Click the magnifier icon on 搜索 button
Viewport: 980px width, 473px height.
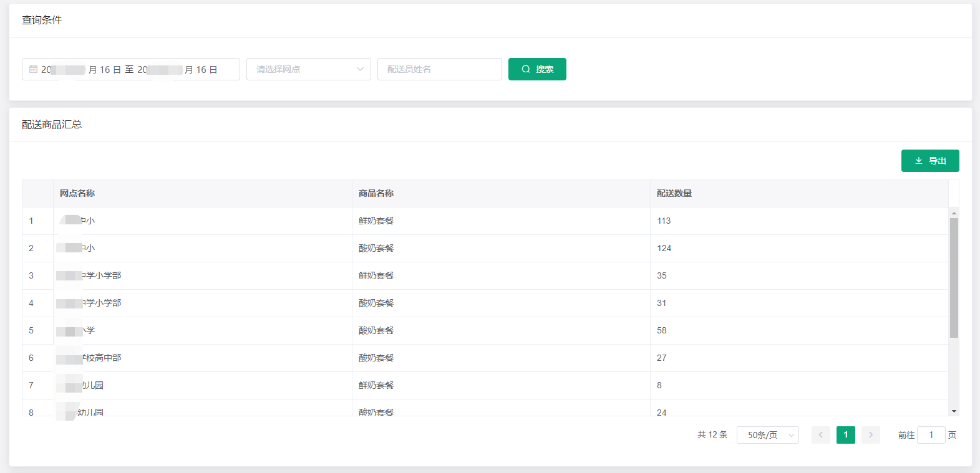[526, 69]
